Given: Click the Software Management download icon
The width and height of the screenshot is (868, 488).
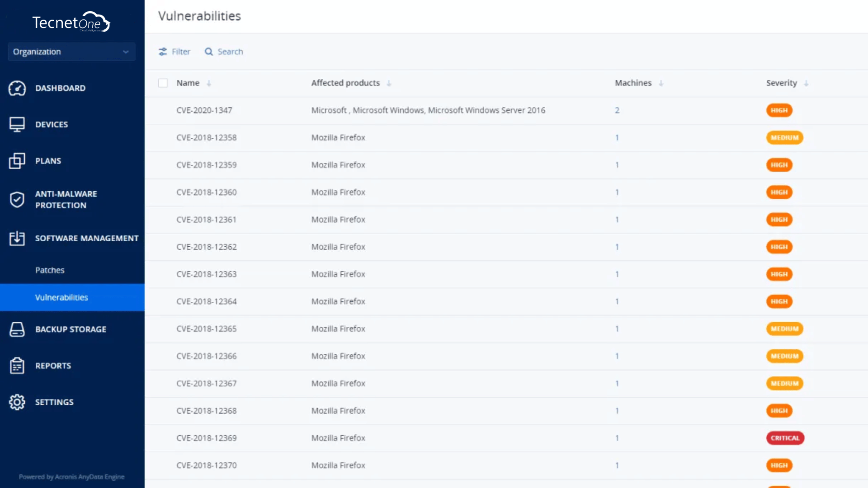Looking at the screenshot, I should [17, 238].
